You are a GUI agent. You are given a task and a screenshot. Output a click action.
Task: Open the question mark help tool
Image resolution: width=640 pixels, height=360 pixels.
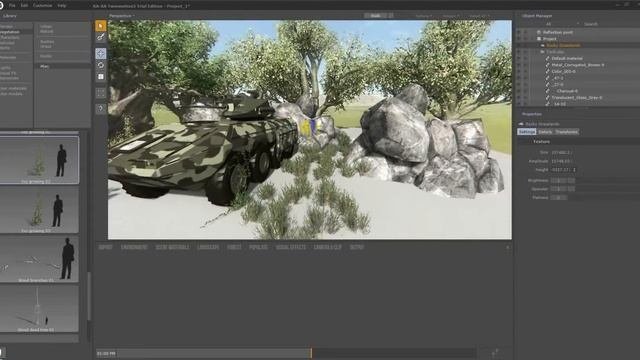[100, 109]
